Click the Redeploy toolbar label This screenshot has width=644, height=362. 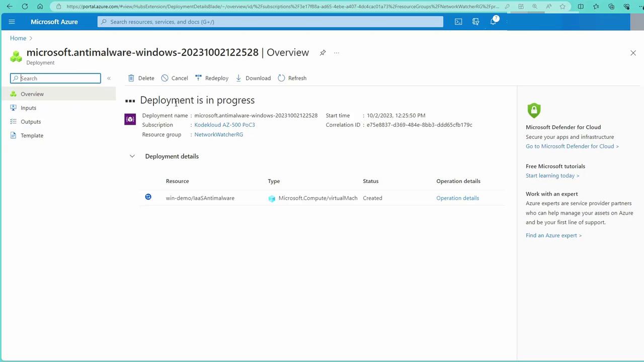click(217, 78)
